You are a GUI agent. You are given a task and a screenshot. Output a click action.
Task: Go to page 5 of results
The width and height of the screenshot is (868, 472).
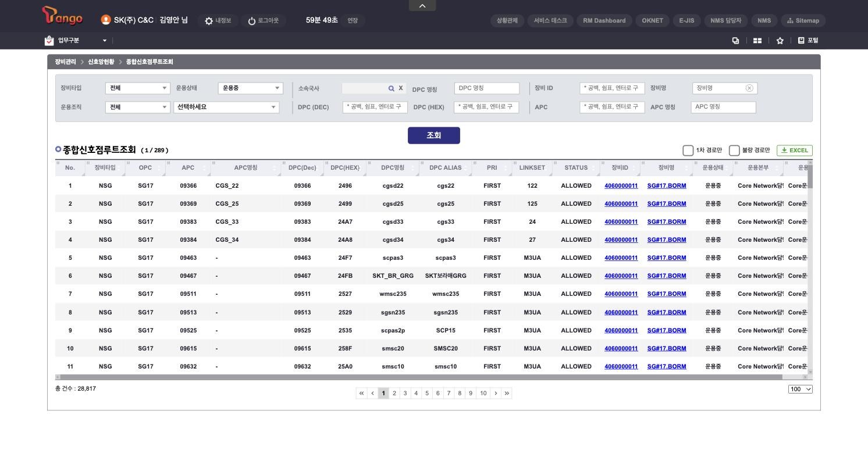click(x=427, y=394)
